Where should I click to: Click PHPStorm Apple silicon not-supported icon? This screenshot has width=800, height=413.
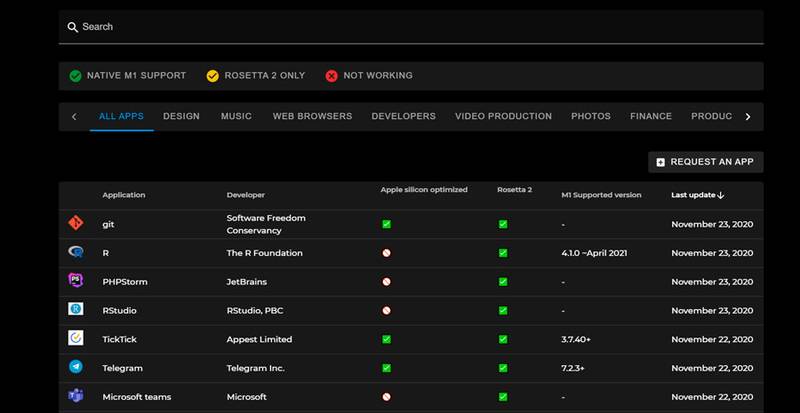tap(386, 281)
